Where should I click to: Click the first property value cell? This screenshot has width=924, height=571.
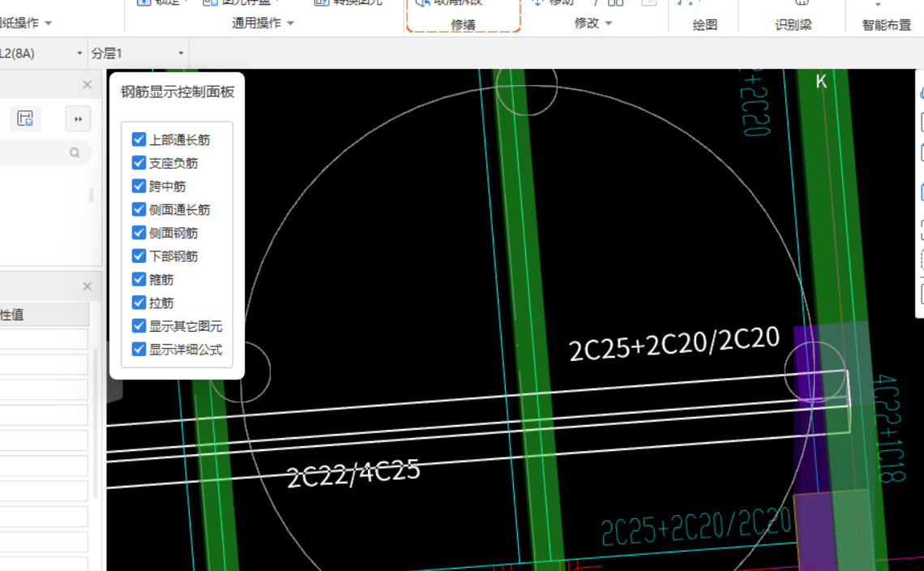pos(45,339)
